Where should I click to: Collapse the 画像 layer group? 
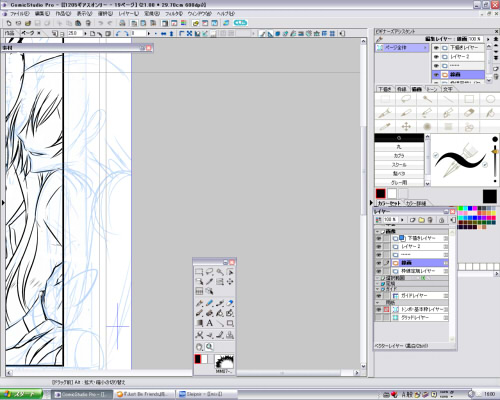point(378,231)
